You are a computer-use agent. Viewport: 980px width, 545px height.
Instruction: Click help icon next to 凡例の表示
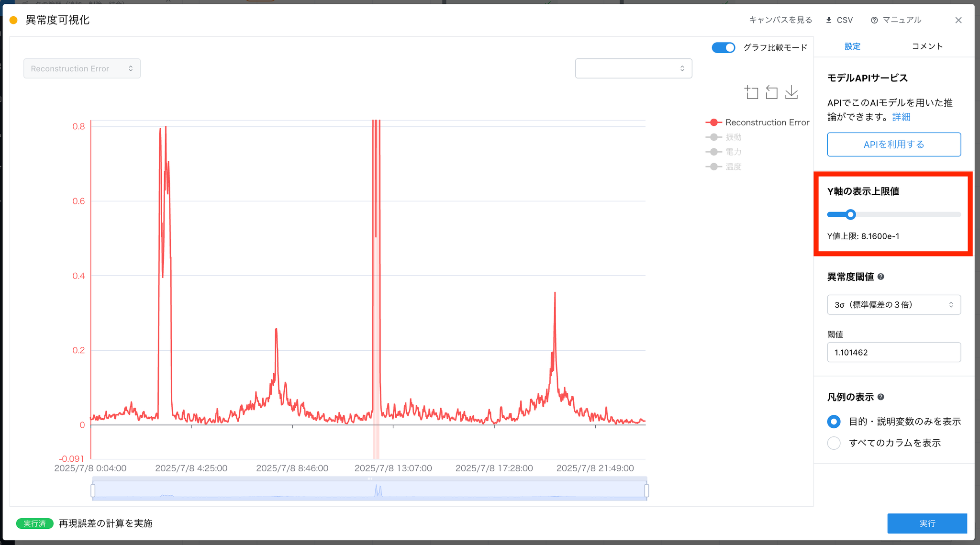881,397
